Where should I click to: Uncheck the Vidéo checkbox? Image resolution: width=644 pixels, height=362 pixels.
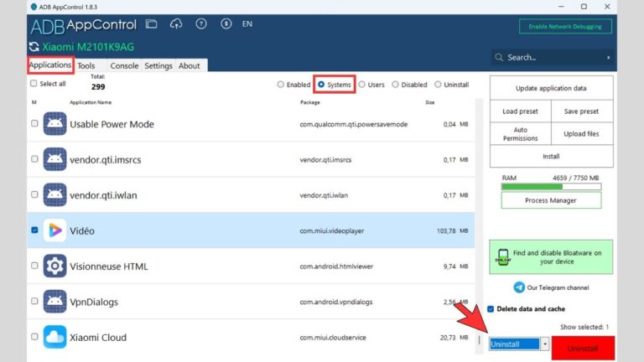tap(34, 230)
